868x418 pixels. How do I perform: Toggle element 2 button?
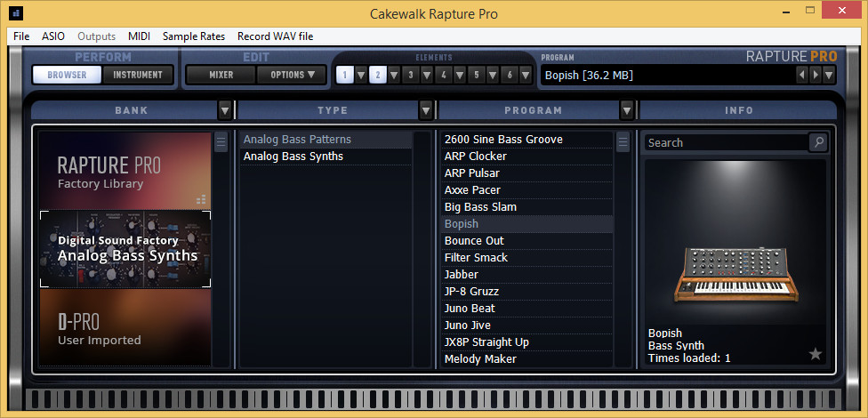377,75
